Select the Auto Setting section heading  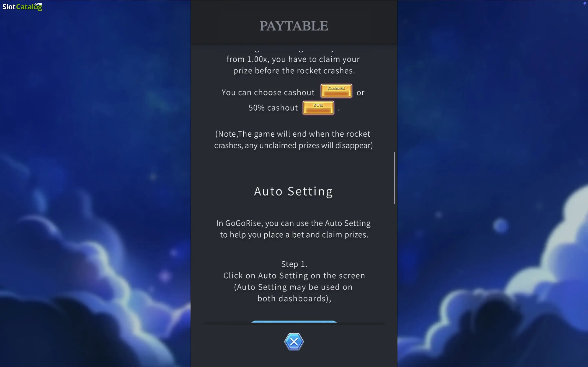tap(293, 191)
